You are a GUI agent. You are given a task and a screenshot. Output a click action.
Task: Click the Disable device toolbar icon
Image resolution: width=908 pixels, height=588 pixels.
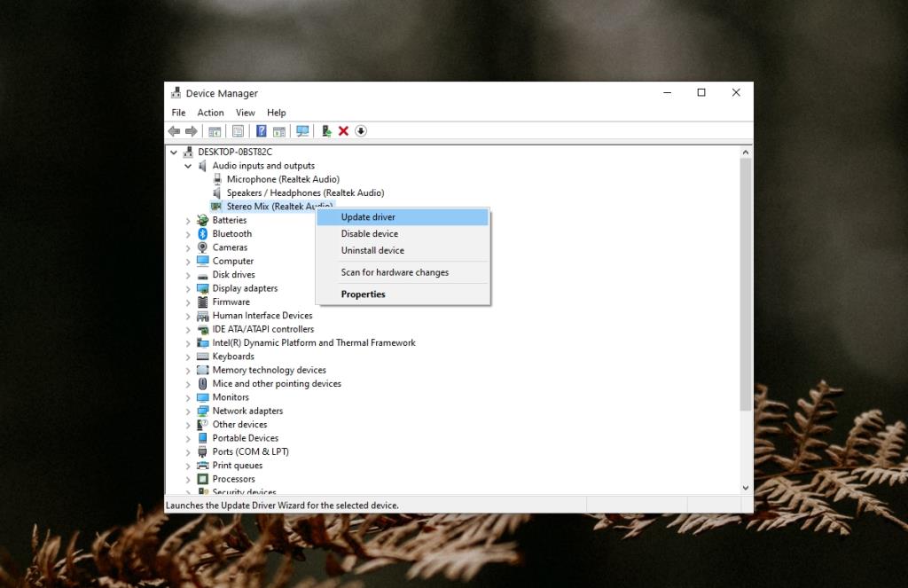point(361,130)
